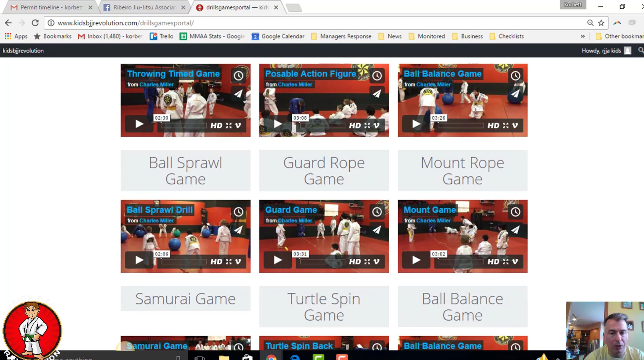Screen dimensions: 644x360
Task: Toggle HD on Ball Sprawl Drill video
Action: [216, 262]
